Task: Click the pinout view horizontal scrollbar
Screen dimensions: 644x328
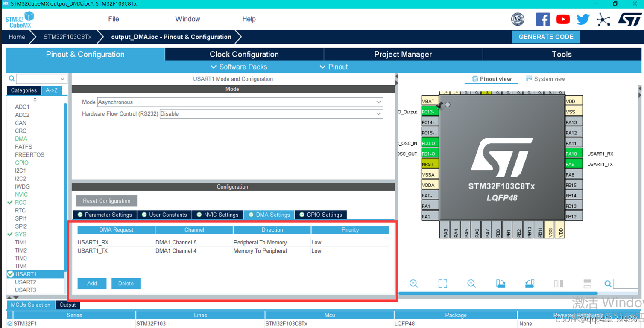Action: (498, 293)
